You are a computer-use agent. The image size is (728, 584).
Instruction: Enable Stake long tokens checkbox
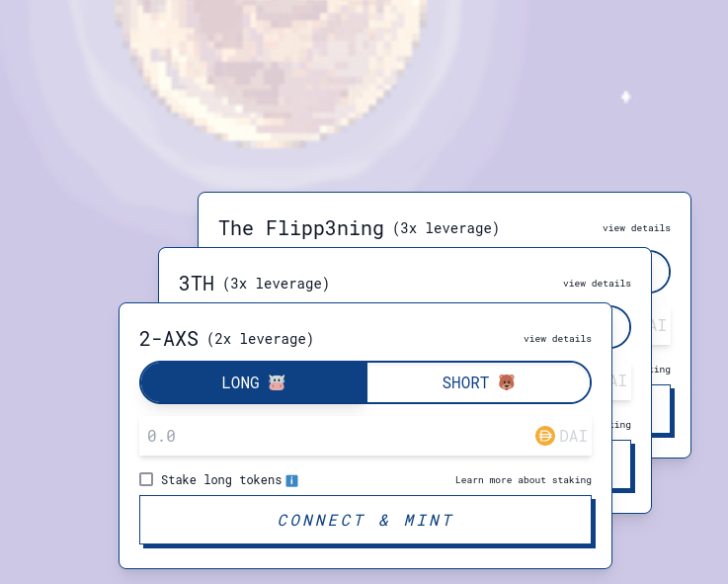[146, 479]
